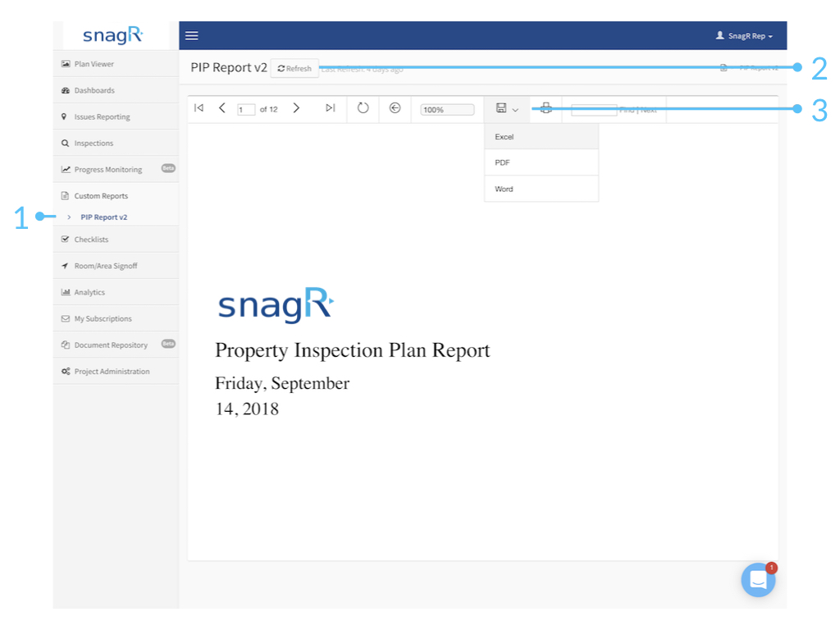Open the 100% zoom level dropdown
The width and height of the screenshot is (840, 630).
click(x=447, y=110)
